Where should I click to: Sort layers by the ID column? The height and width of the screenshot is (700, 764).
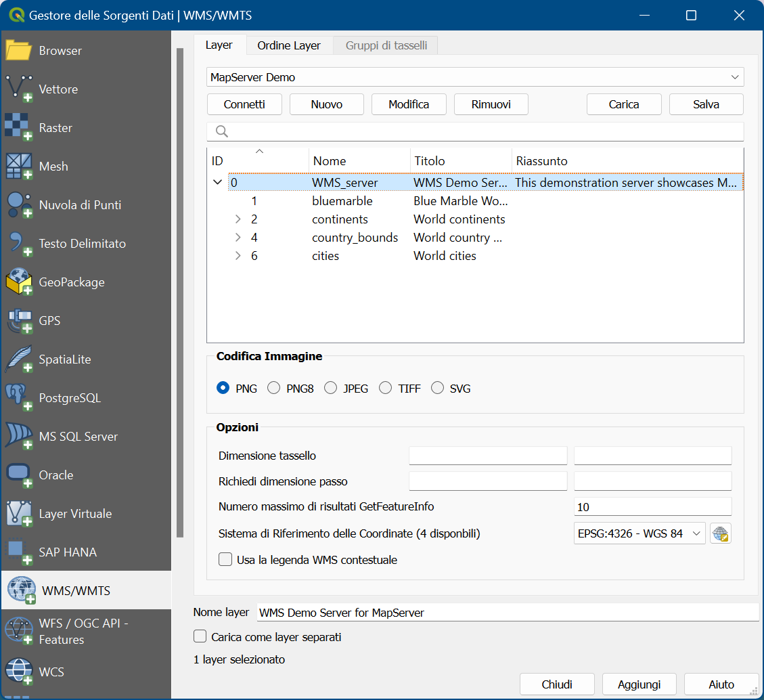click(258, 161)
